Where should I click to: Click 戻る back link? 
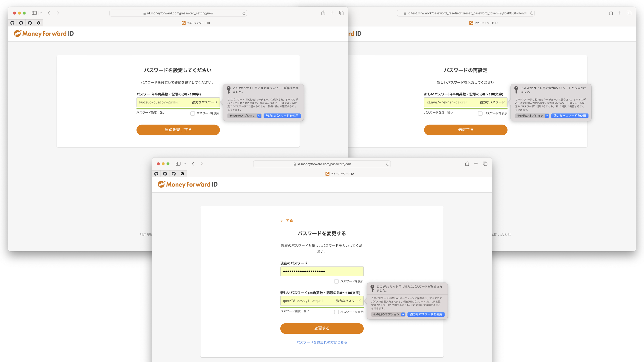click(287, 221)
